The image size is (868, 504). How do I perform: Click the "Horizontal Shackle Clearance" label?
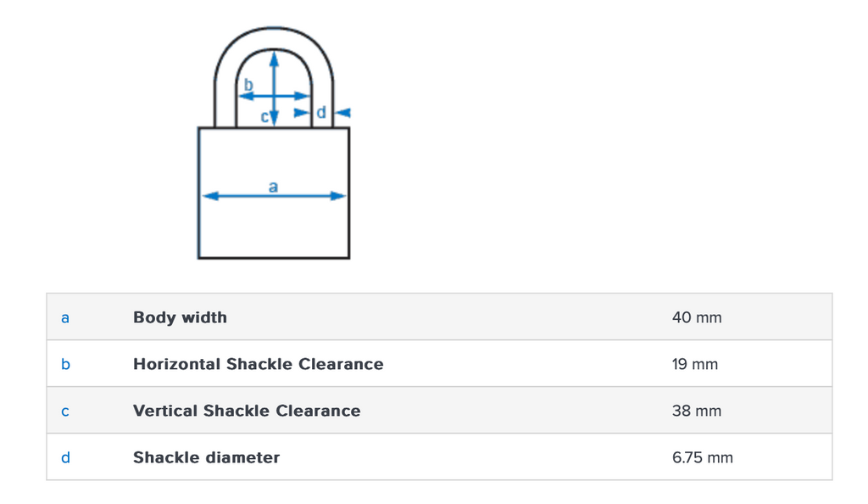[258, 364]
